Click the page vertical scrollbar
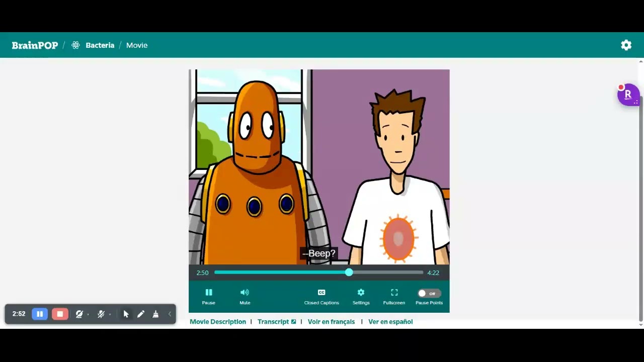The width and height of the screenshot is (644, 362). point(640,208)
